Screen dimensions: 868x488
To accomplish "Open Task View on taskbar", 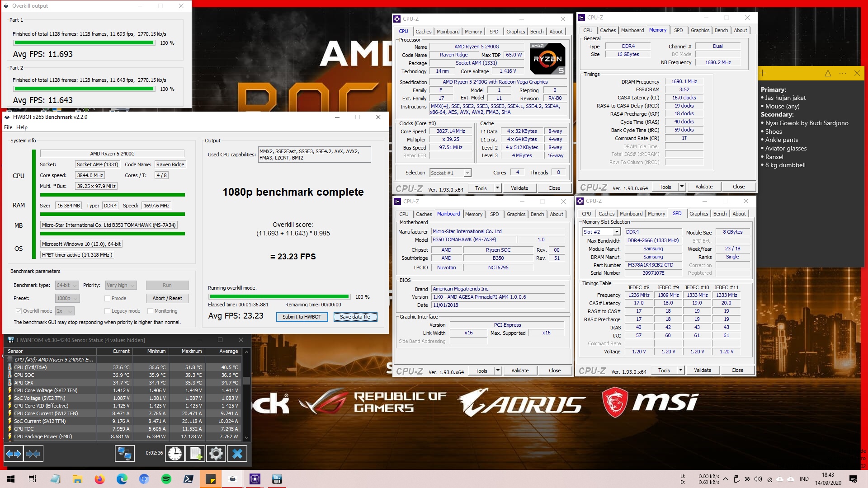I will point(33,479).
